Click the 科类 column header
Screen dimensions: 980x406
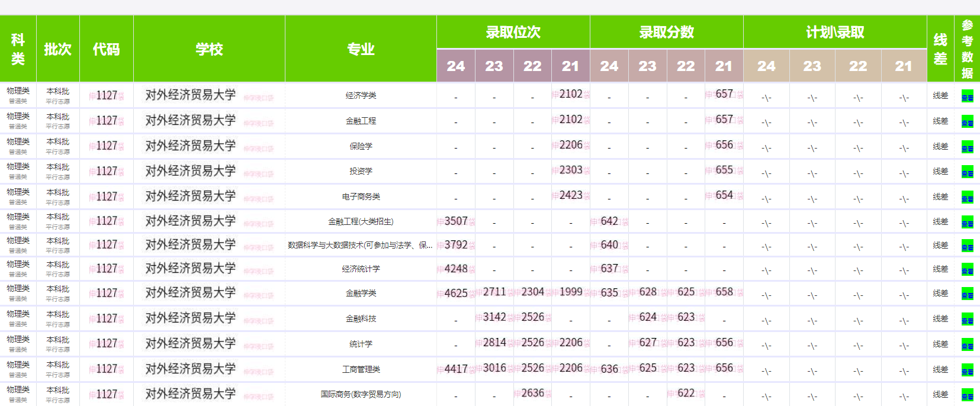click(18, 49)
